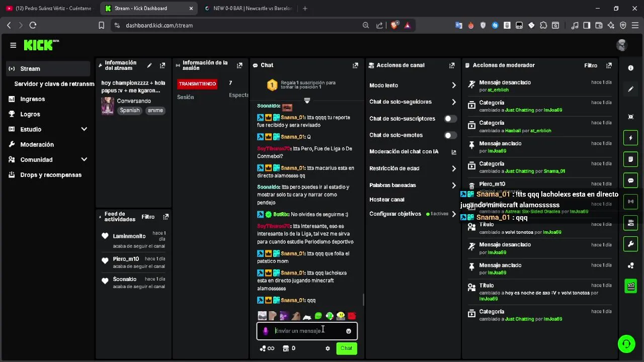The width and height of the screenshot is (644, 362).
Task: Open the hamburger menu beside the Kick logo
Action: pyautogui.click(x=13, y=45)
